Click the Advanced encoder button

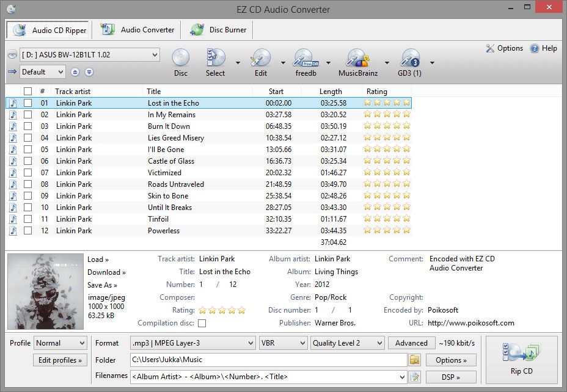tap(411, 343)
